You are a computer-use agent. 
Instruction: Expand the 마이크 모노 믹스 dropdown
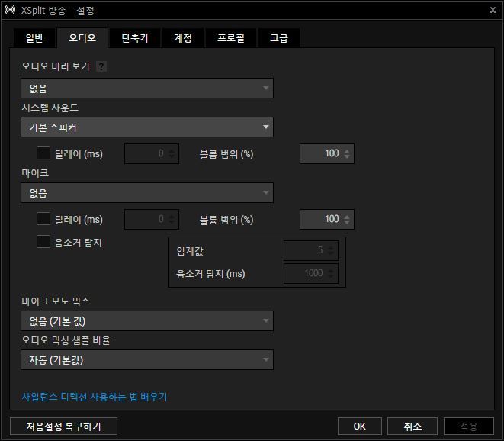147,320
